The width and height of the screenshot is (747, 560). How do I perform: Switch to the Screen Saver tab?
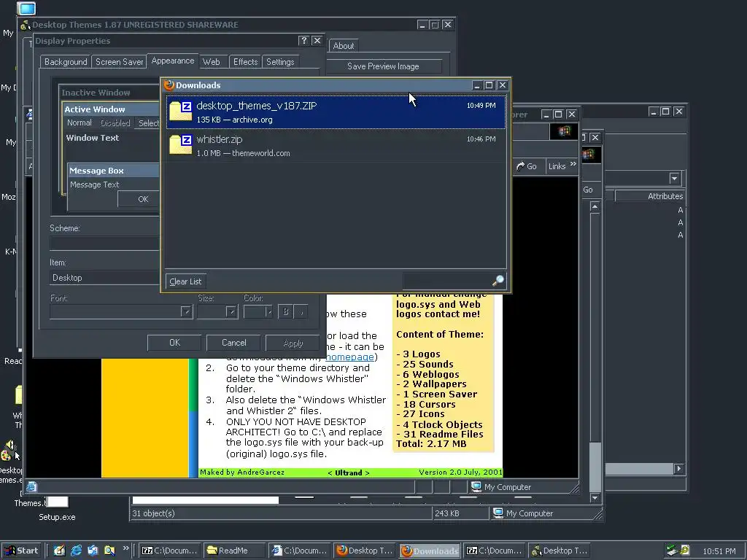119,62
